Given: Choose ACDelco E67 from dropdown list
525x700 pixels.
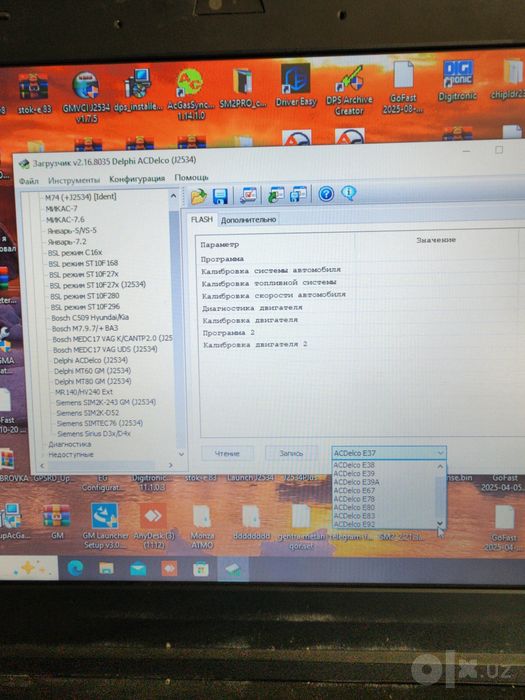Looking at the screenshot, I should click(x=383, y=490).
